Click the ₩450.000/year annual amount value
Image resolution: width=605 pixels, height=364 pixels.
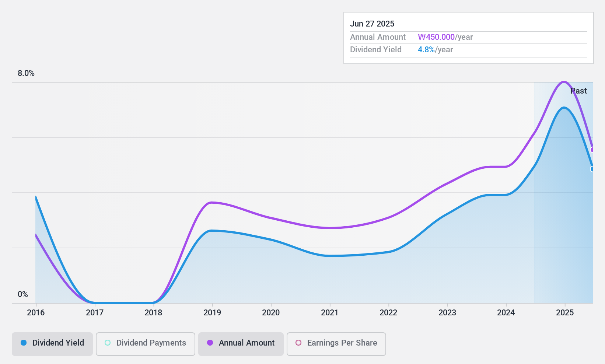(445, 37)
